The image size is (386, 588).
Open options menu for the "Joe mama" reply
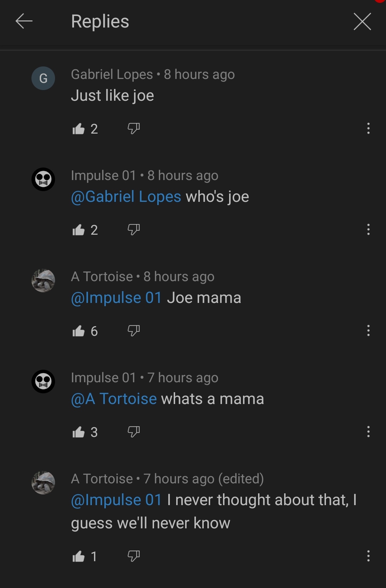coord(368,331)
